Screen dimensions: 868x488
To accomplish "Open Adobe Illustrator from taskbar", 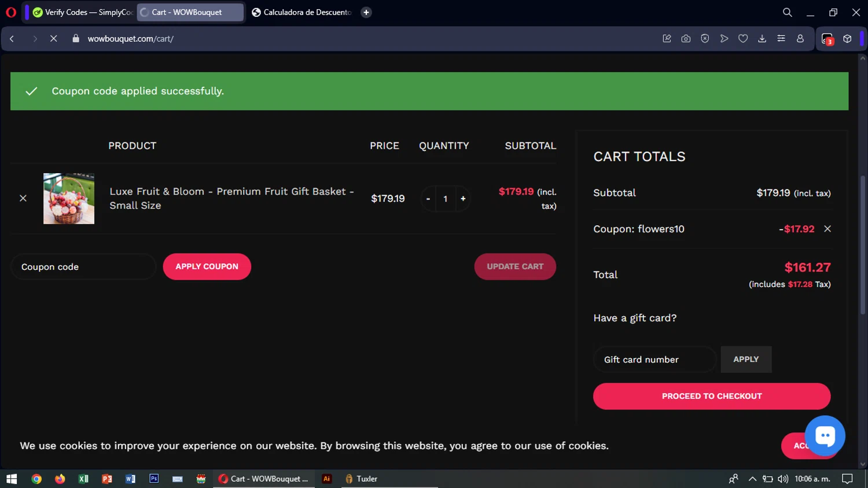I will tap(326, 479).
